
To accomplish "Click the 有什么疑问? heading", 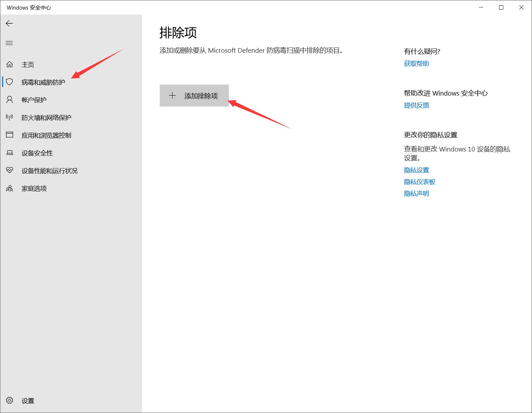I will pos(422,52).
